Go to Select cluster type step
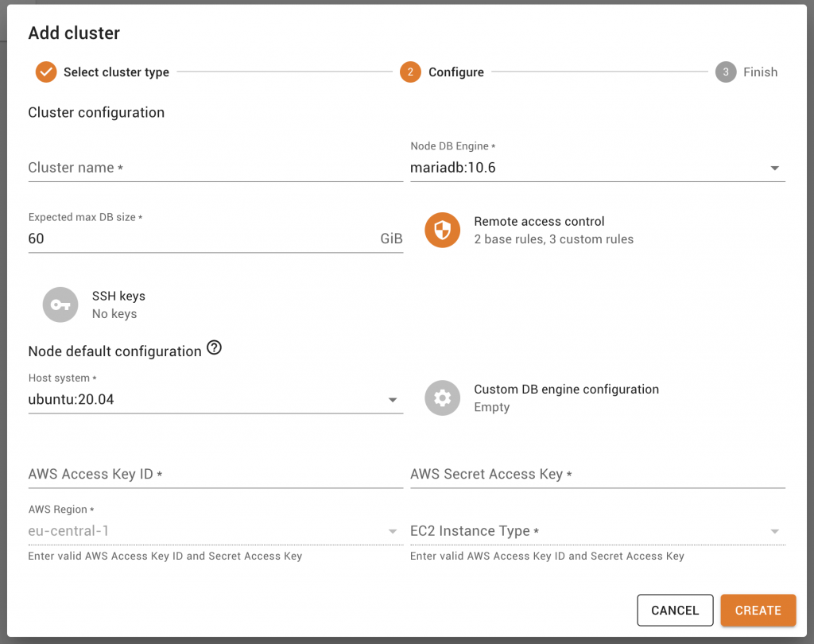This screenshot has width=814, height=644. pyautogui.click(x=116, y=72)
